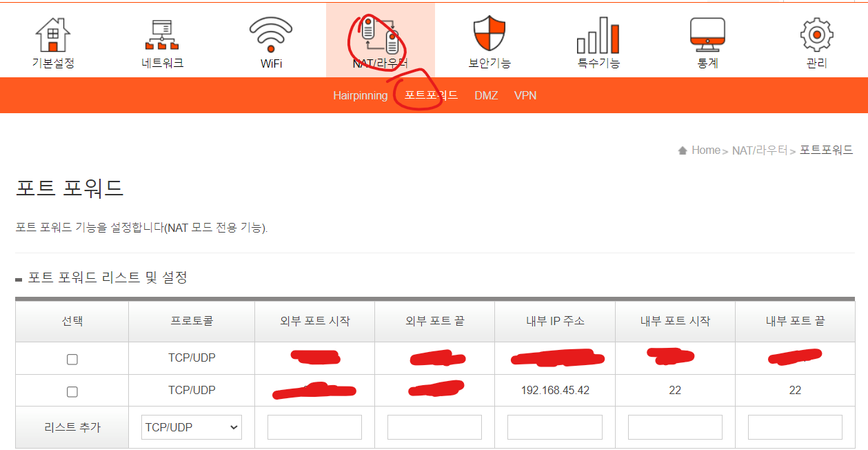This screenshot has height=450, width=868.
Task: Click the 특수기능 bar chart icon
Action: click(598, 36)
